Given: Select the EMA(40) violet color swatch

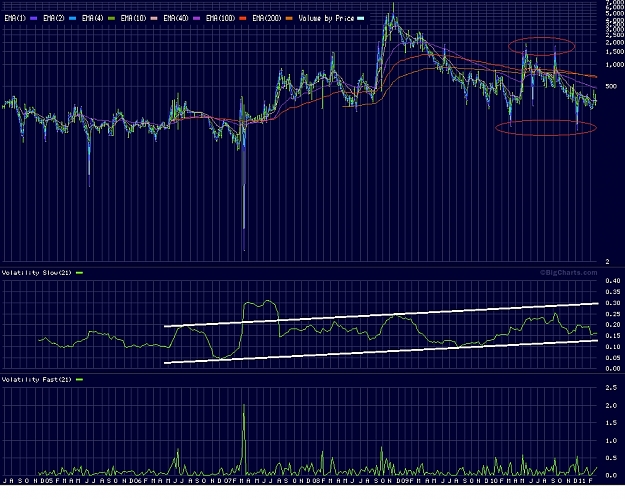Looking at the screenshot, I should [x=196, y=18].
